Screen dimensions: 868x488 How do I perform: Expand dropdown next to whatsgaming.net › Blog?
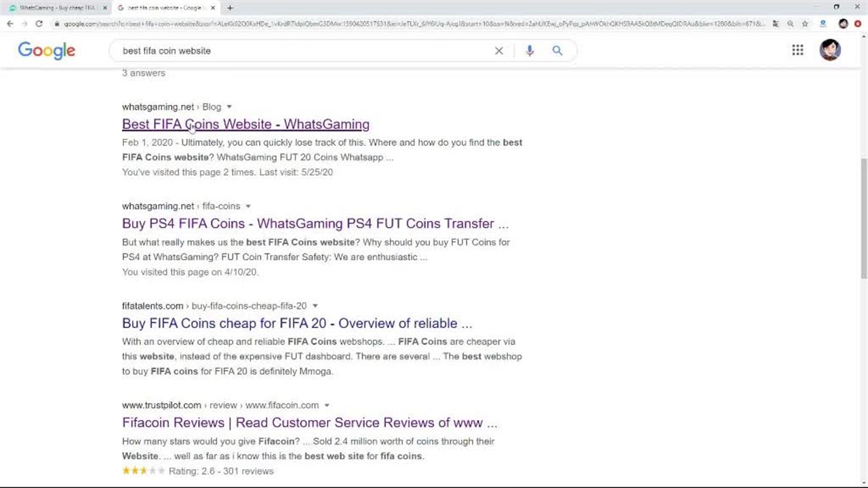(x=229, y=107)
